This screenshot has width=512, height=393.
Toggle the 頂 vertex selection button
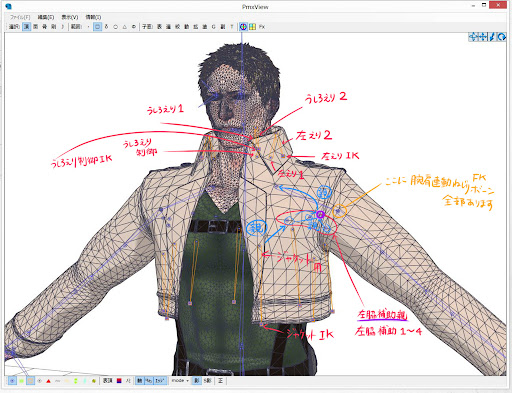click(26, 27)
